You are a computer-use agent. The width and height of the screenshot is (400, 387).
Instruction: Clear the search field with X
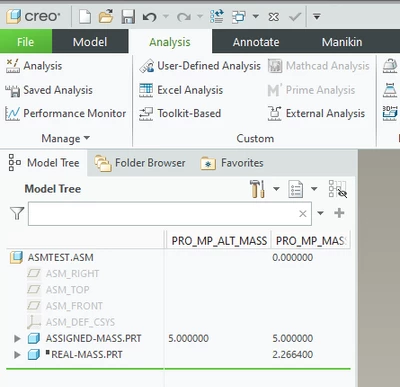pos(303,214)
